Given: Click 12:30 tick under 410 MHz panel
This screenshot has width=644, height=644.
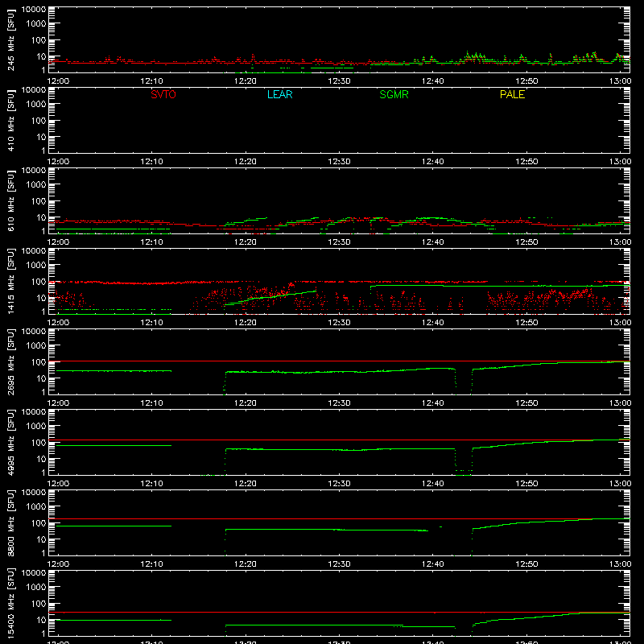Looking at the screenshot, I should pos(339,162).
